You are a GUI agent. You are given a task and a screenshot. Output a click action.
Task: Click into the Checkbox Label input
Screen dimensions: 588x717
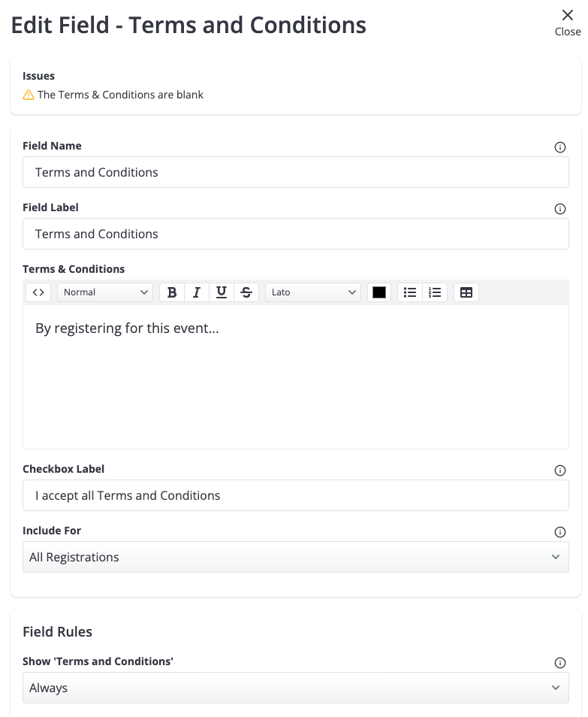[296, 495]
